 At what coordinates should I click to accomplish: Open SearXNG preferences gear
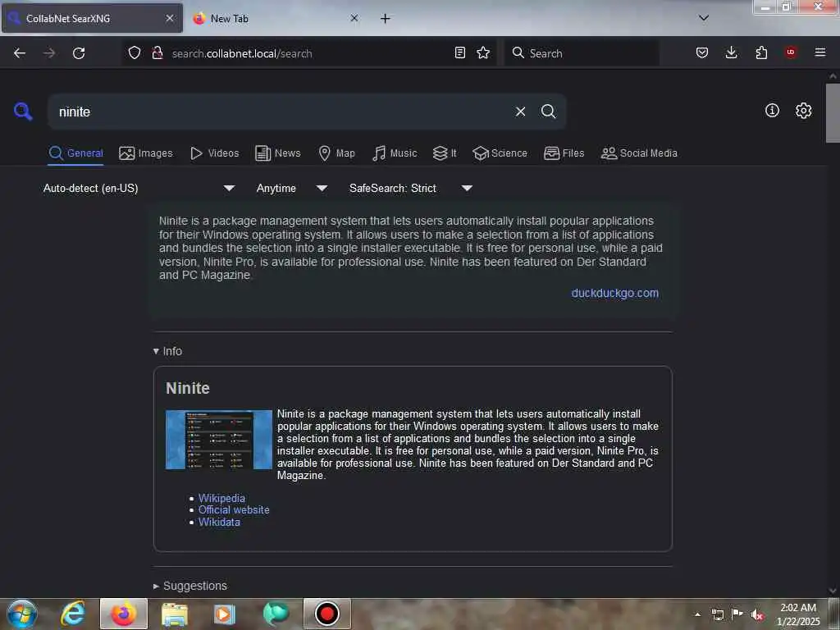803,111
